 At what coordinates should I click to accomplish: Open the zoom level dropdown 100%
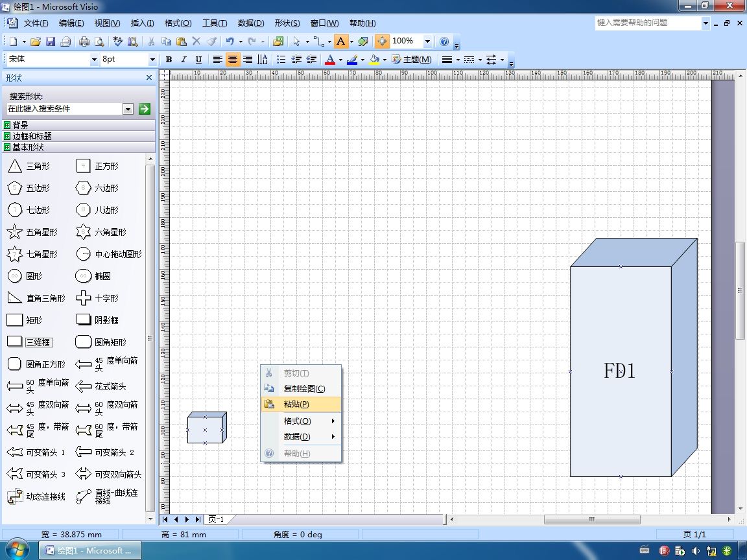[427, 41]
